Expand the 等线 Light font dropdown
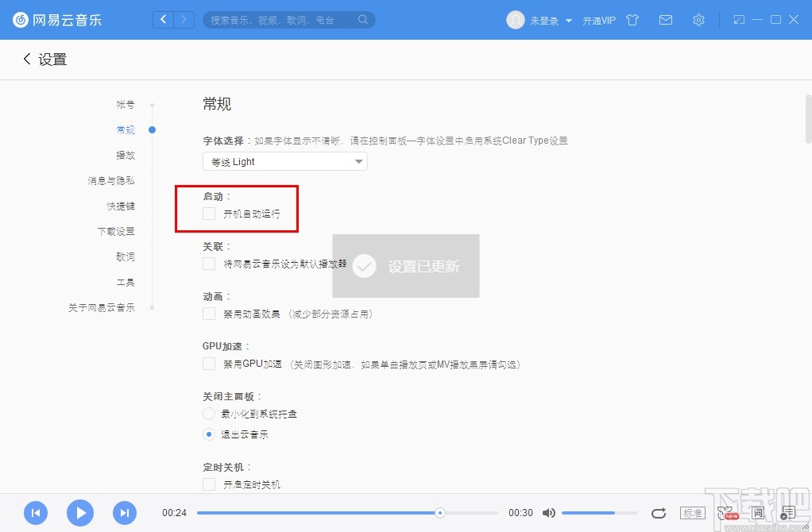 [284, 161]
